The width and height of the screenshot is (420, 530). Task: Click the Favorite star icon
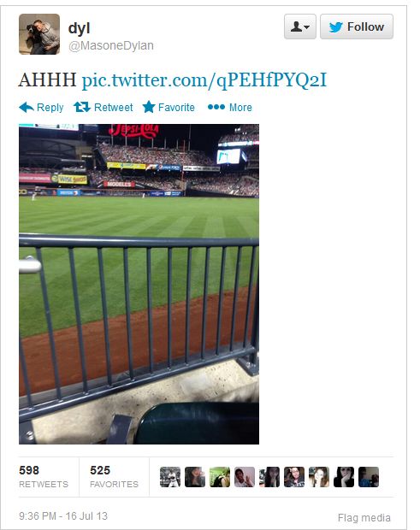[149, 107]
